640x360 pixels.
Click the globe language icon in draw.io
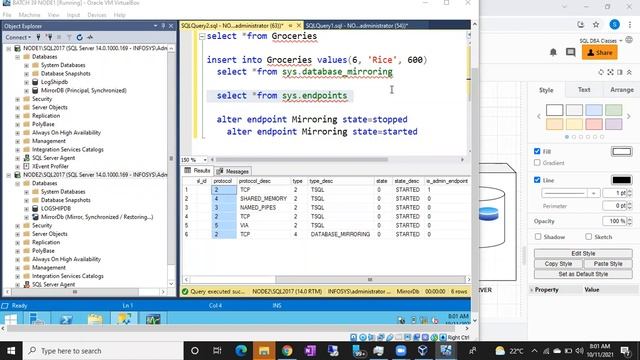coord(629,40)
